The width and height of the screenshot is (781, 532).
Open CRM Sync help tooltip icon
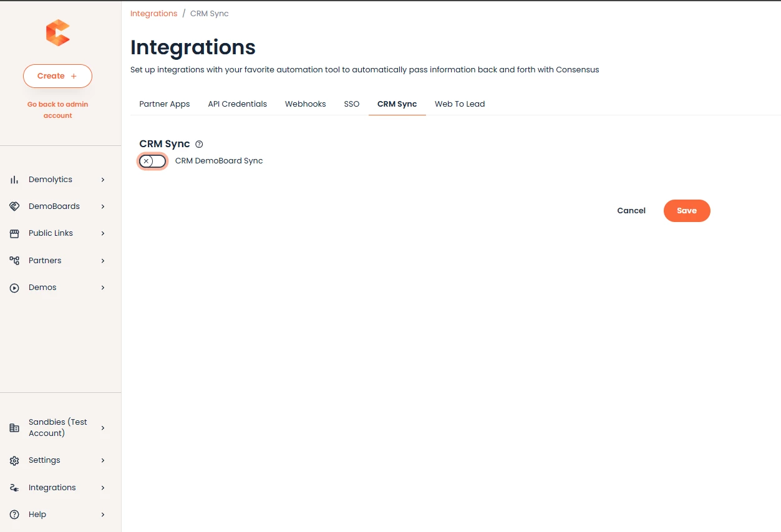pyautogui.click(x=199, y=144)
